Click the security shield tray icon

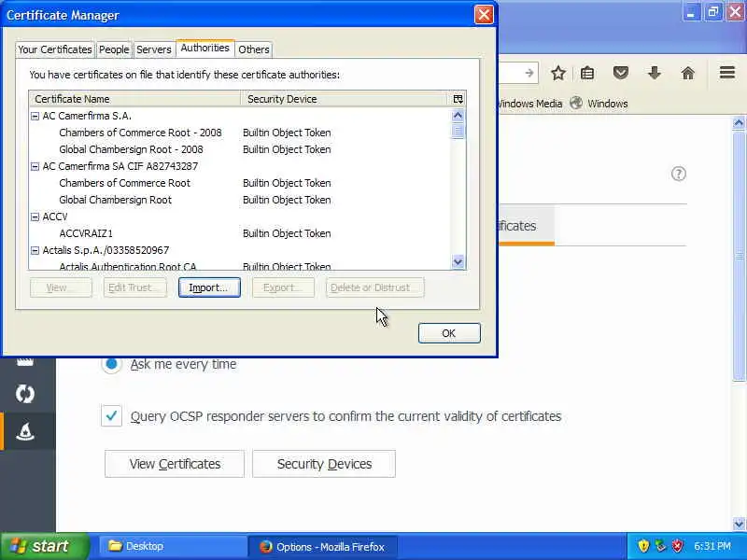(x=643, y=546)
